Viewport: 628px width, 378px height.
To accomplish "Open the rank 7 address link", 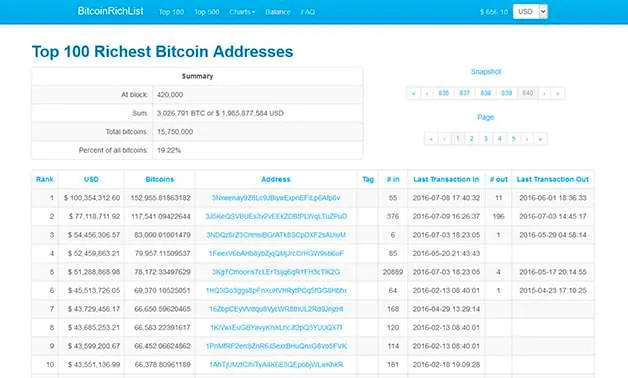I will point(276,309).
